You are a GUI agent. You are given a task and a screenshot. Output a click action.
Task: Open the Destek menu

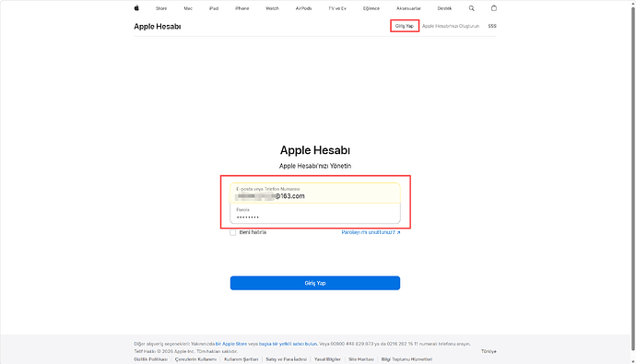(x=444, y=8)
